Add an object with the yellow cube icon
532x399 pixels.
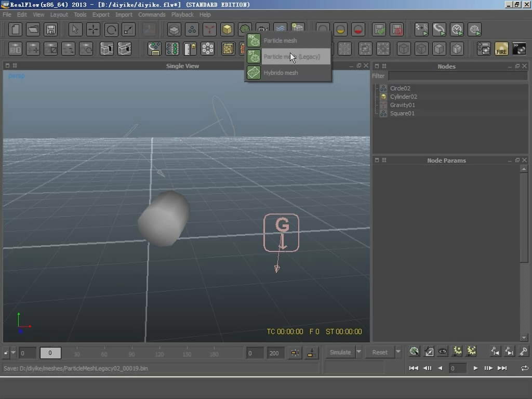[227, 30]
